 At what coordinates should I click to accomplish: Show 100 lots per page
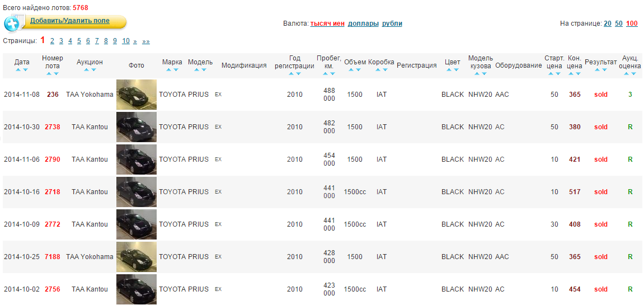pyautogui.click(x=632, y=24)
